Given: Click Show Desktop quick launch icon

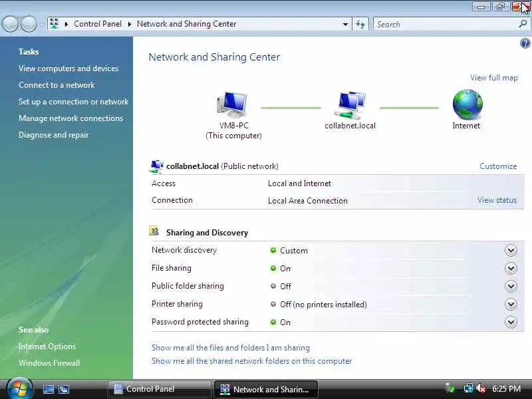Looking at the screenshot, I should click(x=48, y=389).
